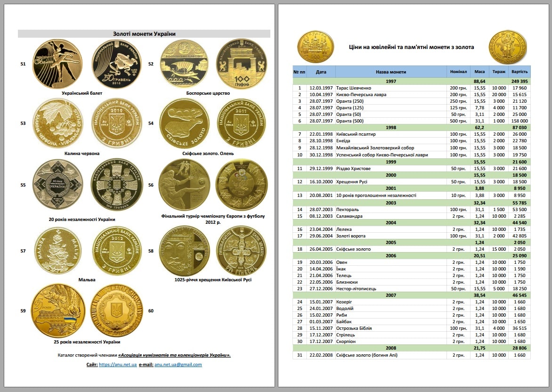Click the coin with the Ukrainian flag map
This screenshot has height=392, width=552.
pyautogui.click(x=57, y=310)
